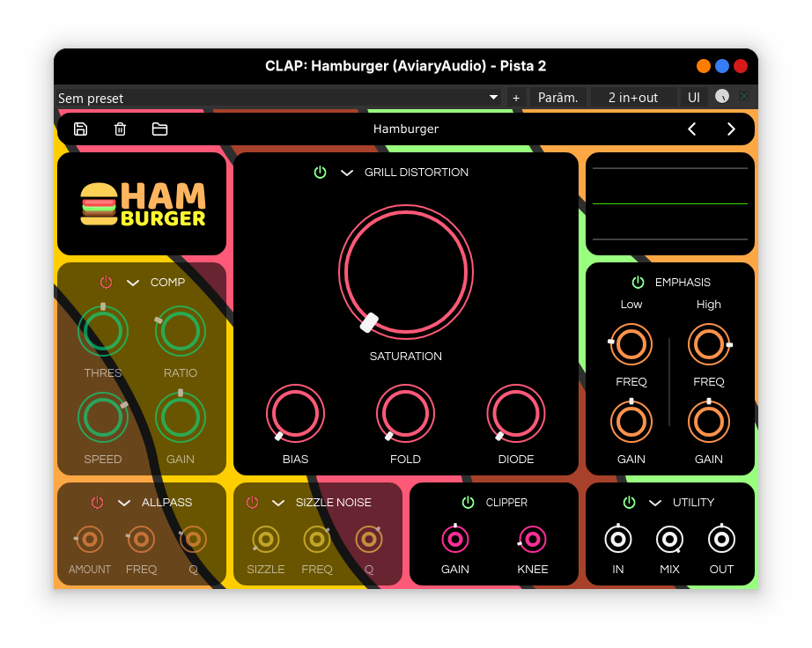
Task: Click the Hamburger logo image
Action: [142, 204]
